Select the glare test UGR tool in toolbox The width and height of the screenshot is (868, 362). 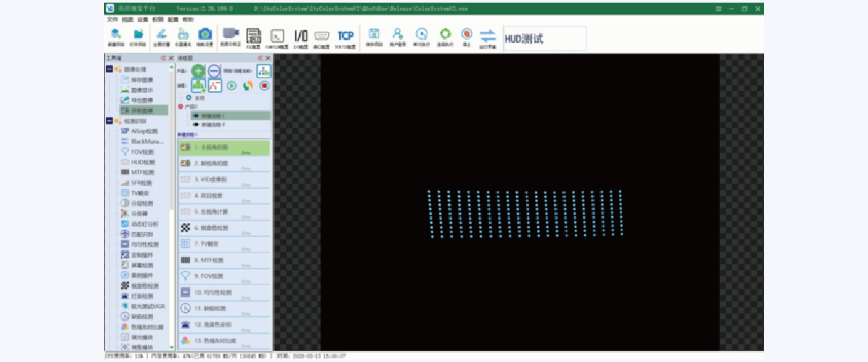(143, 306)
